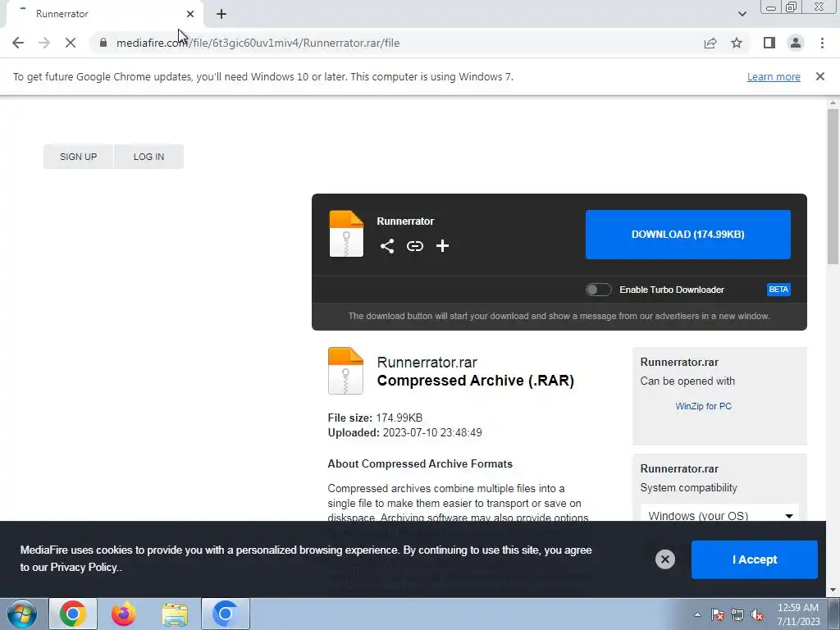Open the Windows Start button

coord(21,614)
